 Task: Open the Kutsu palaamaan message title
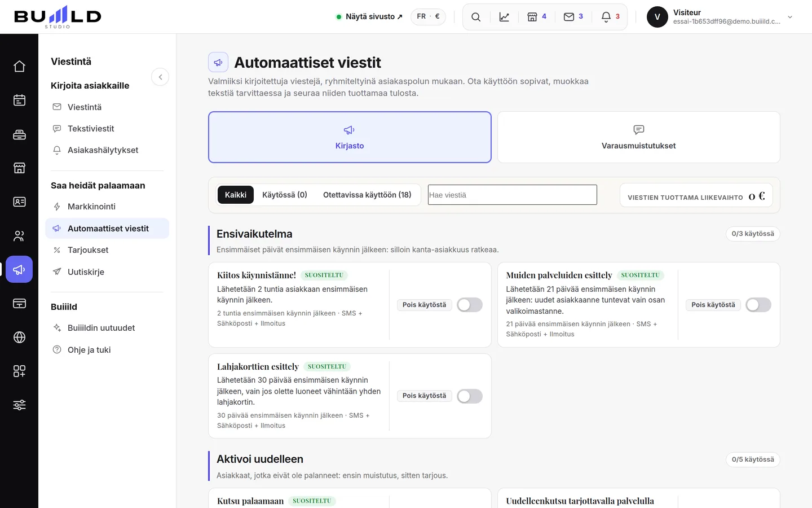coord(250,501)
